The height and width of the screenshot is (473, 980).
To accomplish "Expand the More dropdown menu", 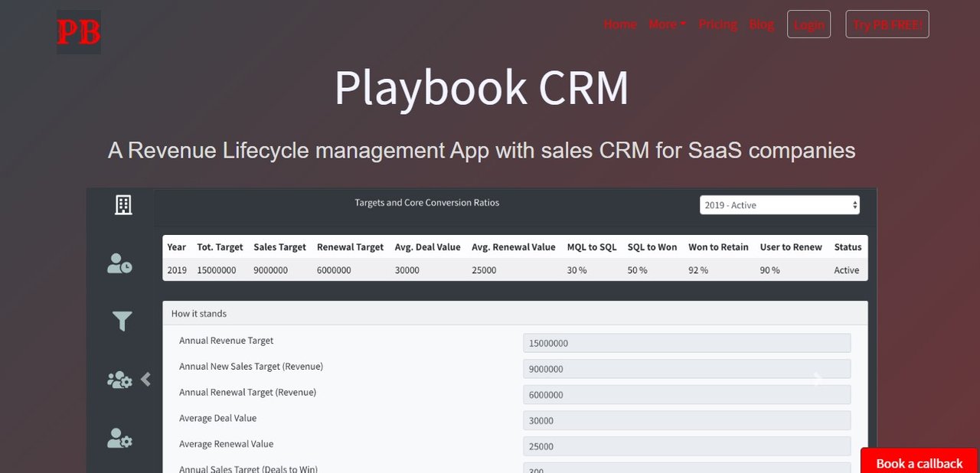I will click(x=667, y=24).
